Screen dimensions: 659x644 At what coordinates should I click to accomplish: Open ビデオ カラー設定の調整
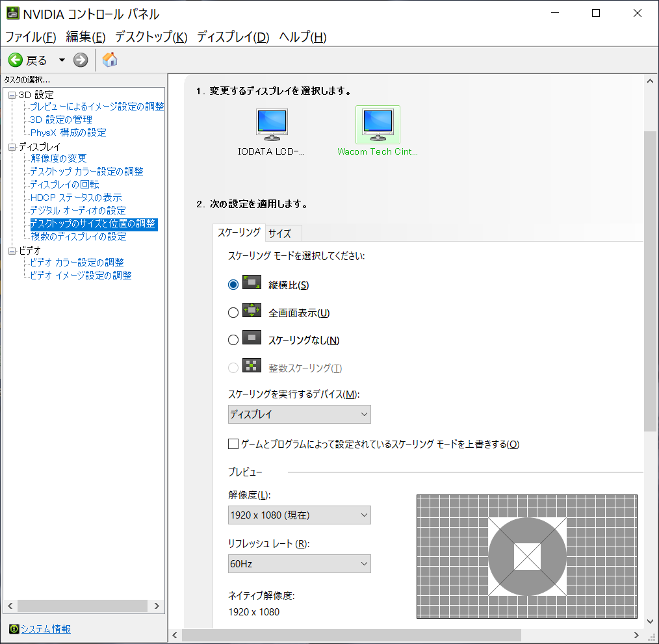77,263
